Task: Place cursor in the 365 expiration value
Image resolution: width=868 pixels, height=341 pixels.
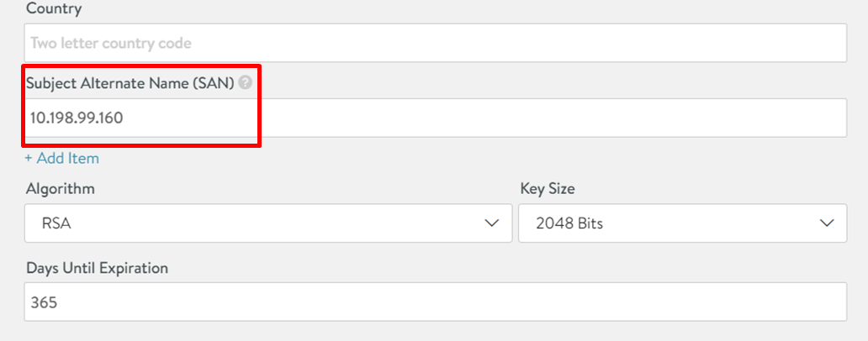Action: click(x=44, y=302)
